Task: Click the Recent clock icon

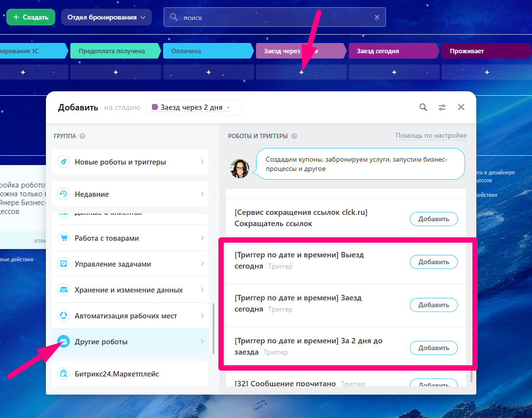Action: [64, 194]
